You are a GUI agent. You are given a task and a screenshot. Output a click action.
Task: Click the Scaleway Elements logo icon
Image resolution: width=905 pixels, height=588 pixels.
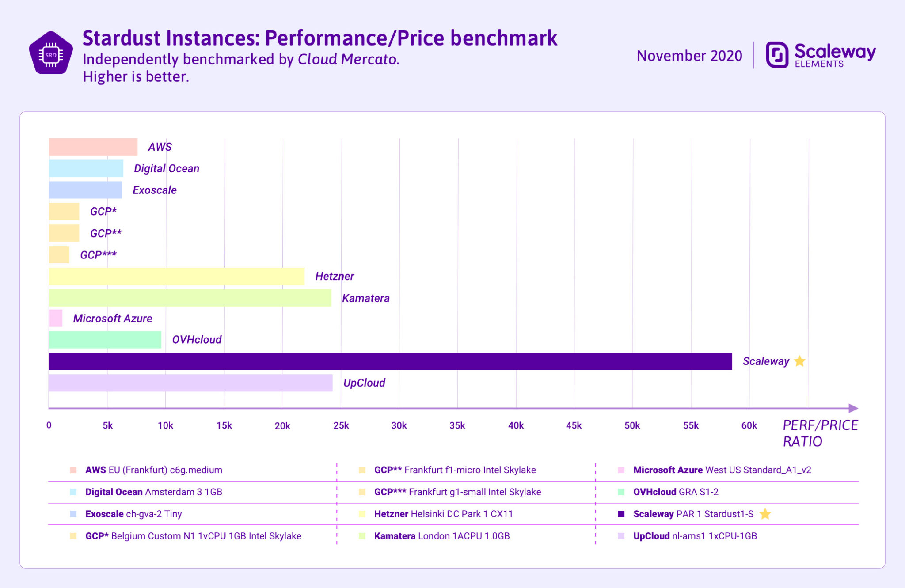[777, 55]
